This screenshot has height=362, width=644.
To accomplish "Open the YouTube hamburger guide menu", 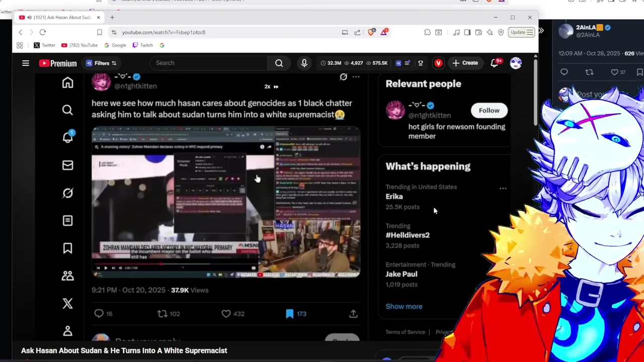I will coord(26,63).
